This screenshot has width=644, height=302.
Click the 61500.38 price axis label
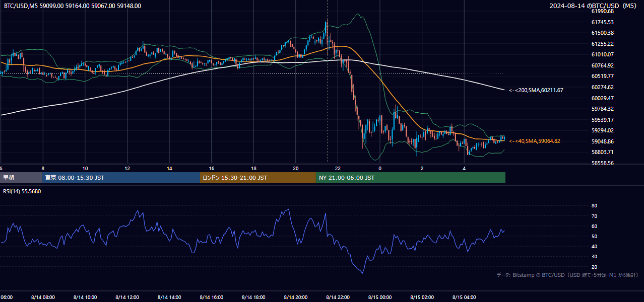[602, 33]
